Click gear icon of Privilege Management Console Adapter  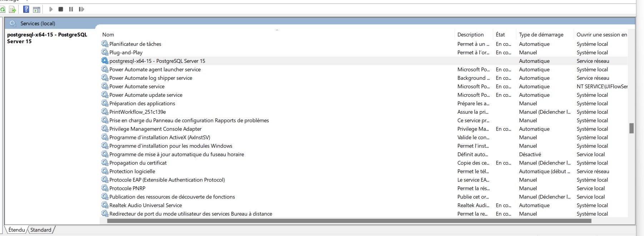tap(105, 129)
